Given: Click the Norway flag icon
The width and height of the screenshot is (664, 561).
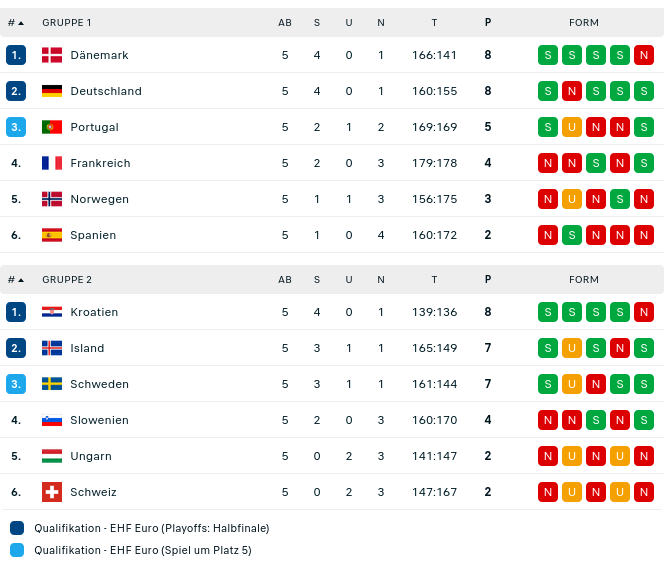Looking at the screenshot, I should click(x=52, y=199).
